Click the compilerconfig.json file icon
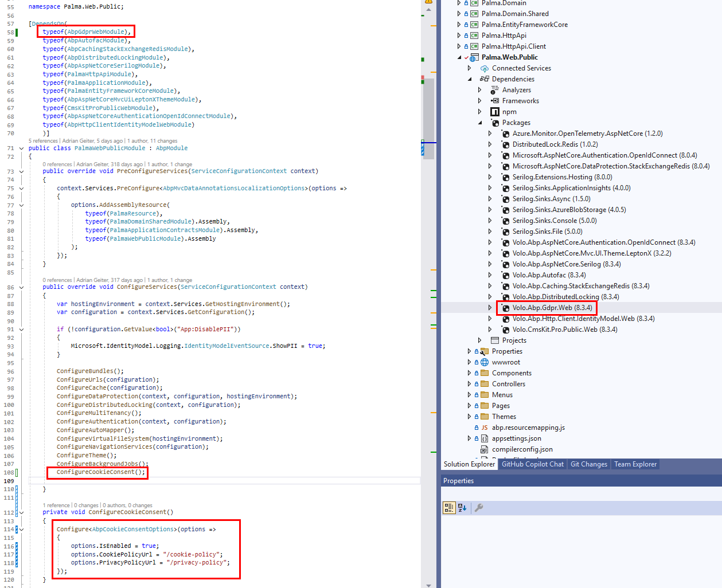This screenshot has height=588, width=722. [485, 450]
